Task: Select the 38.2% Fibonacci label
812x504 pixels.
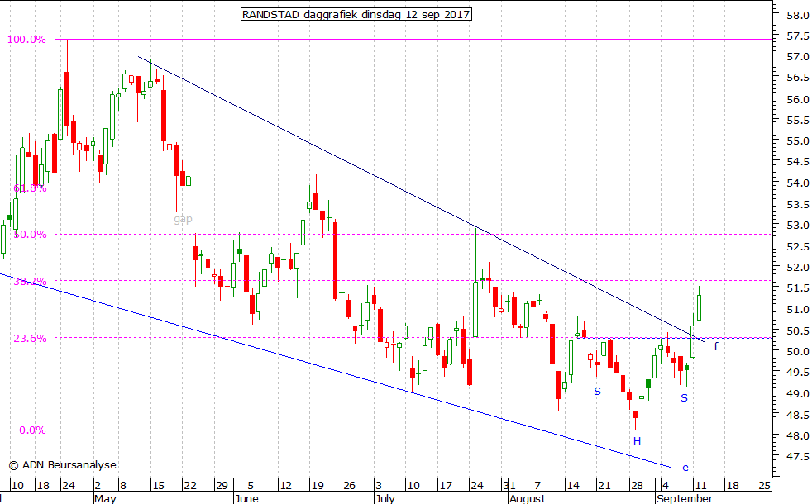Action: click(x=30, y=282)
